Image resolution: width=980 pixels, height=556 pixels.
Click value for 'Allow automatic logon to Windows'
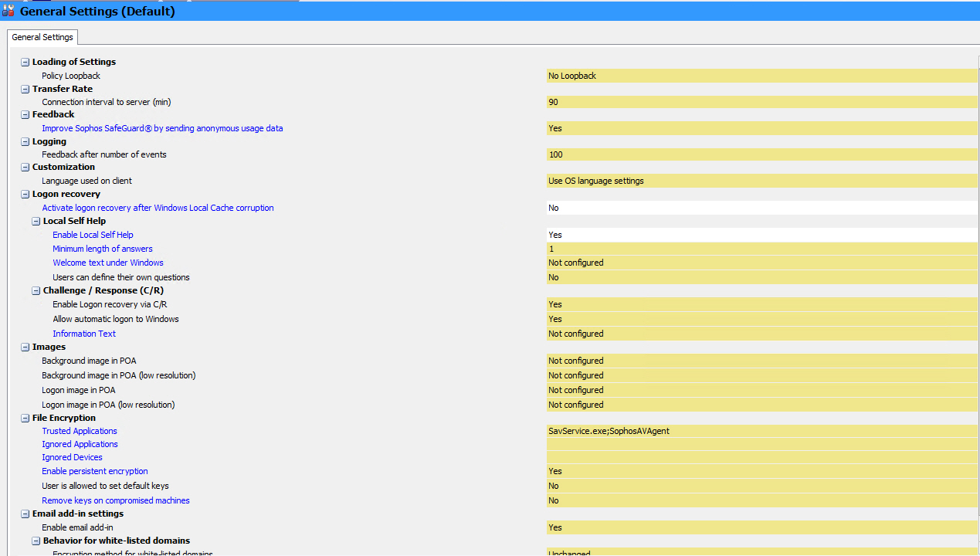click(761, 319)
